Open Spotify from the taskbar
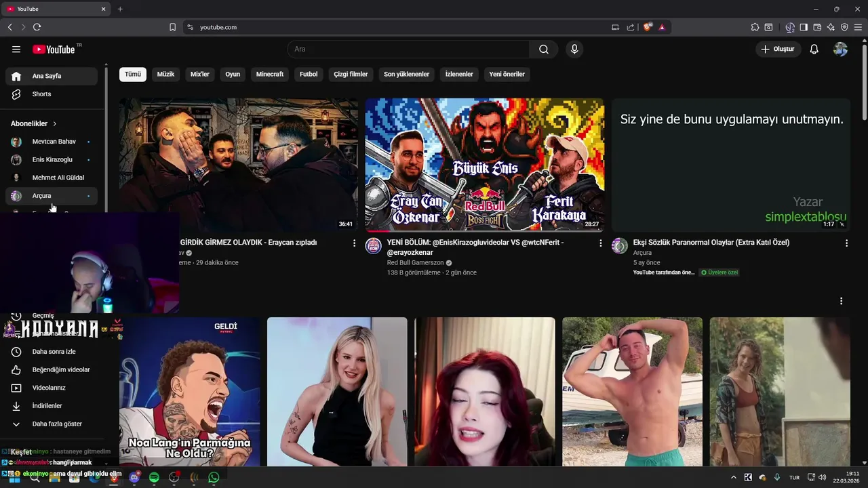868x488 pixels. point(154,477)
